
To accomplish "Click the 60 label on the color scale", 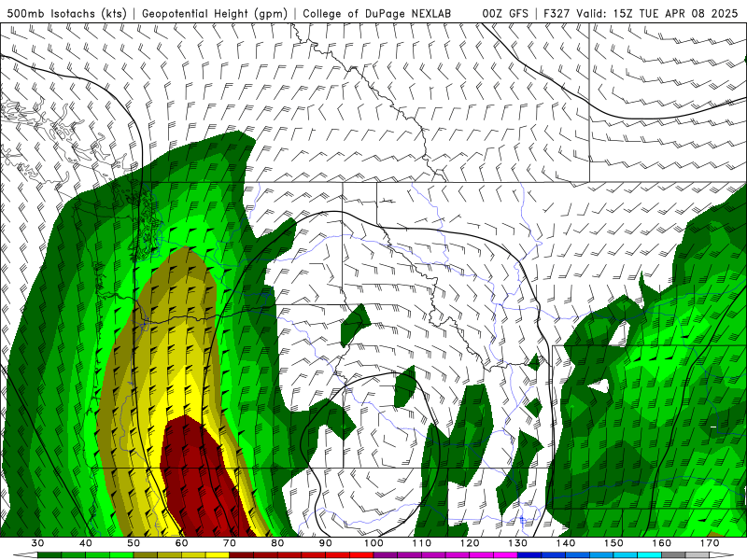I will click(181, 543).
